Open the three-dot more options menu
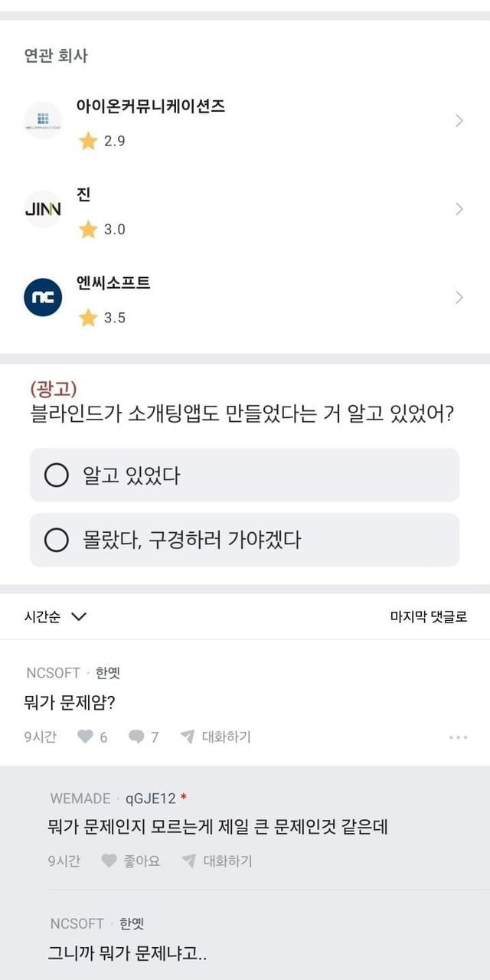The width and height of the screenshot is (490, 980). pos(458,737)
